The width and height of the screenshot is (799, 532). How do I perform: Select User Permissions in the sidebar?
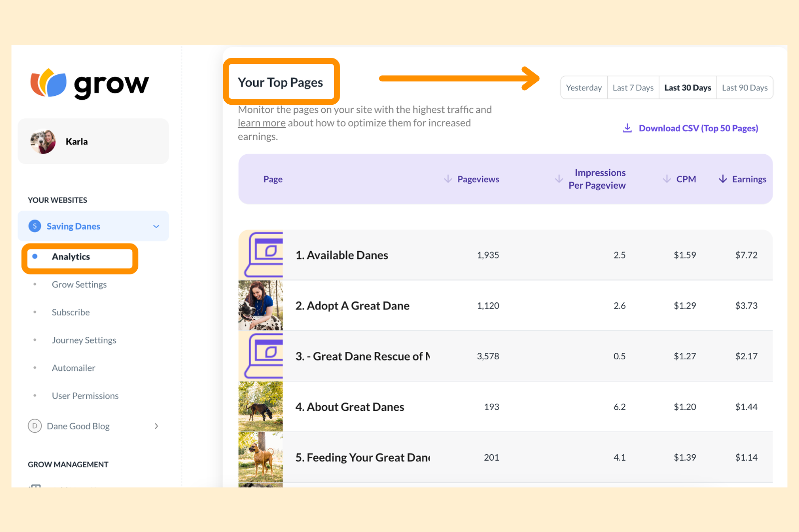85,395
